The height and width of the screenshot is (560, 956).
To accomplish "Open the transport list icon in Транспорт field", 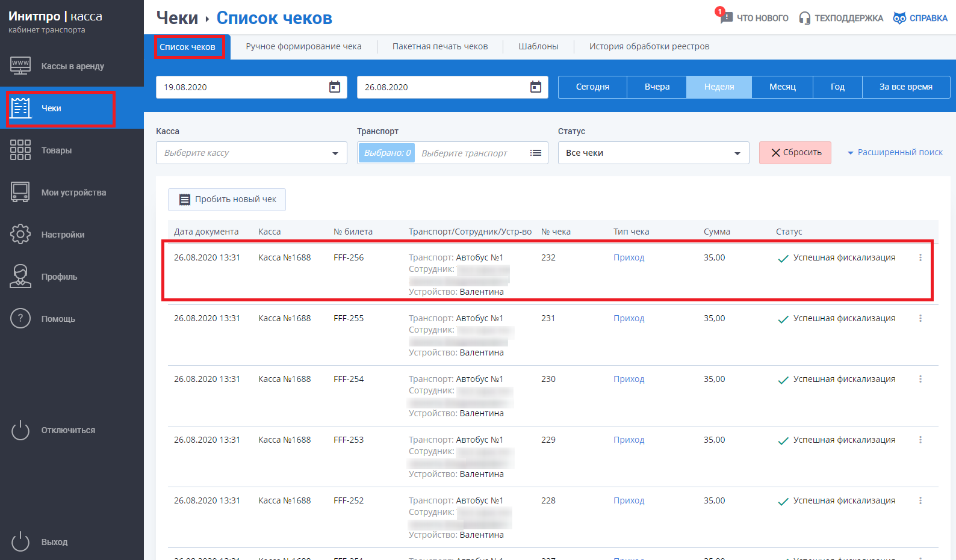I will pyautogui.click(x=536, y=153).
